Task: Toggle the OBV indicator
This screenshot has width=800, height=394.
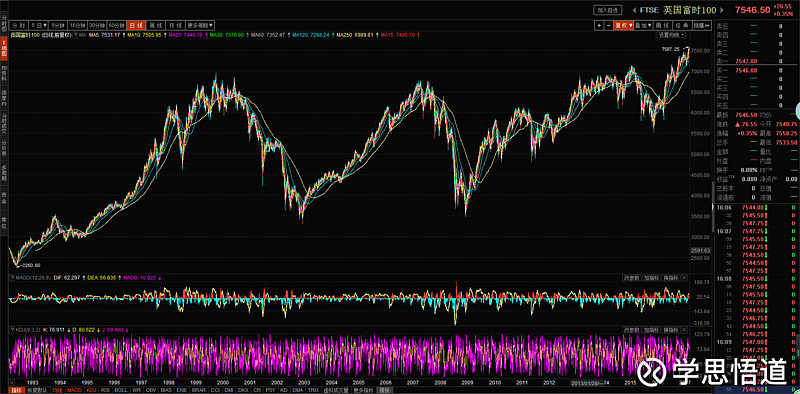Action: click(151, 390)
